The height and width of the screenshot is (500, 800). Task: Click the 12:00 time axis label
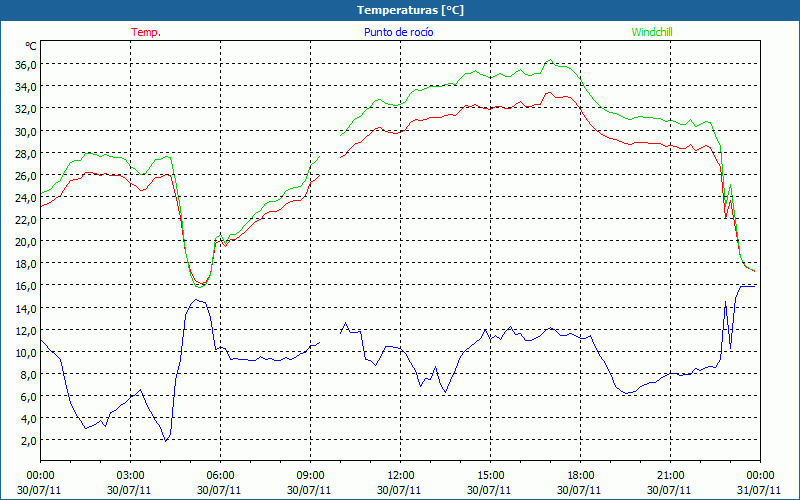(x=401, y=475)
